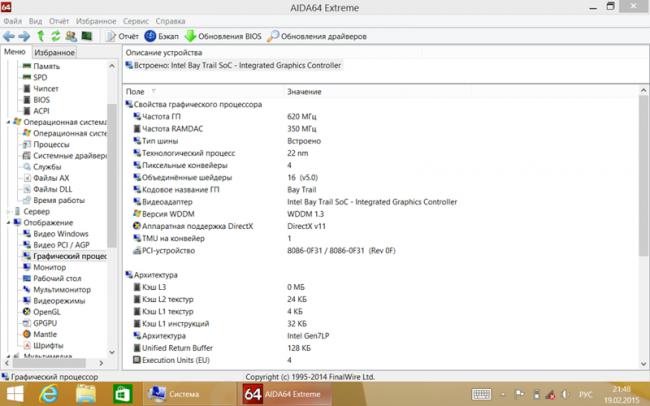Click the Forward navigation arrow
This screenshot has height=406, width=650.
point(24,36)
